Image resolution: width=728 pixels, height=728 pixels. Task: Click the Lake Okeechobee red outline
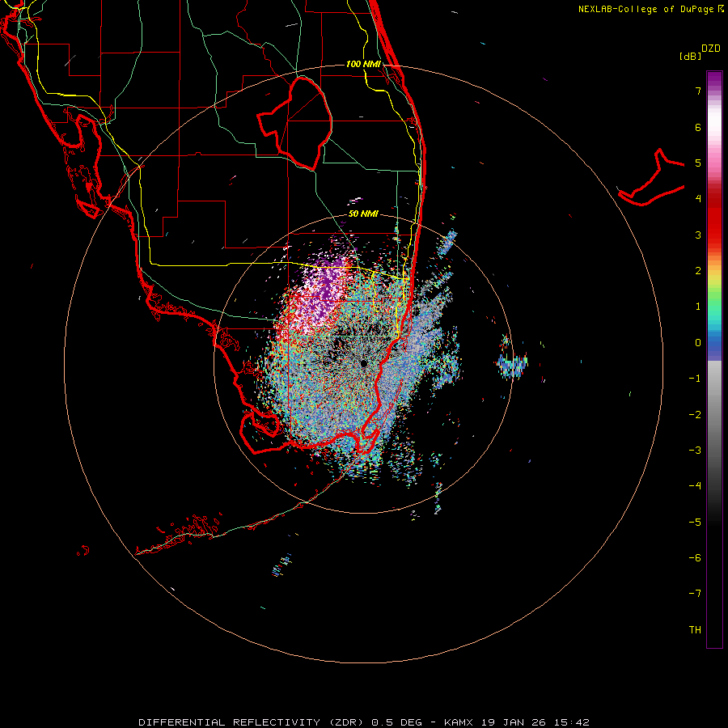point(294,123)
